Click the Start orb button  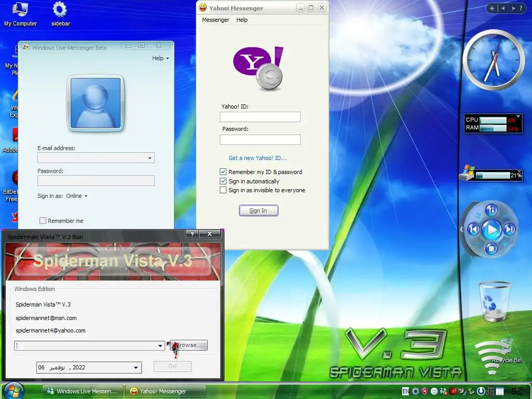point(14,391)
